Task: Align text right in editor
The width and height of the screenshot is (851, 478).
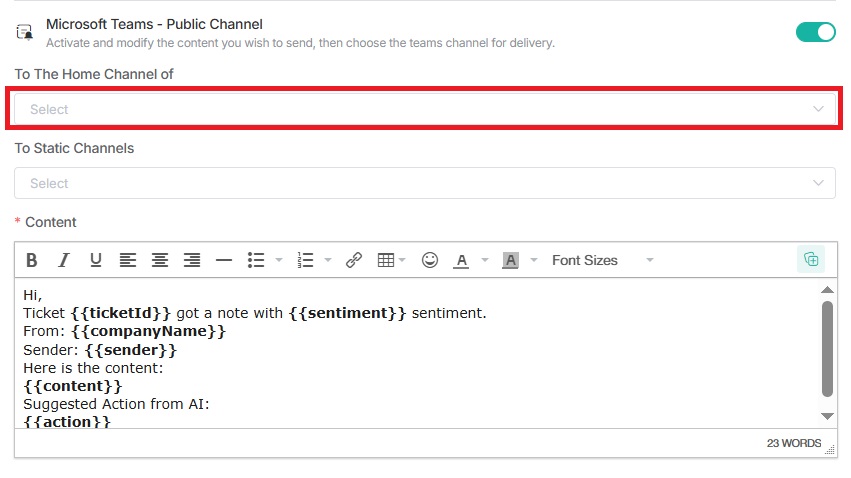Action: pos(192,260)
